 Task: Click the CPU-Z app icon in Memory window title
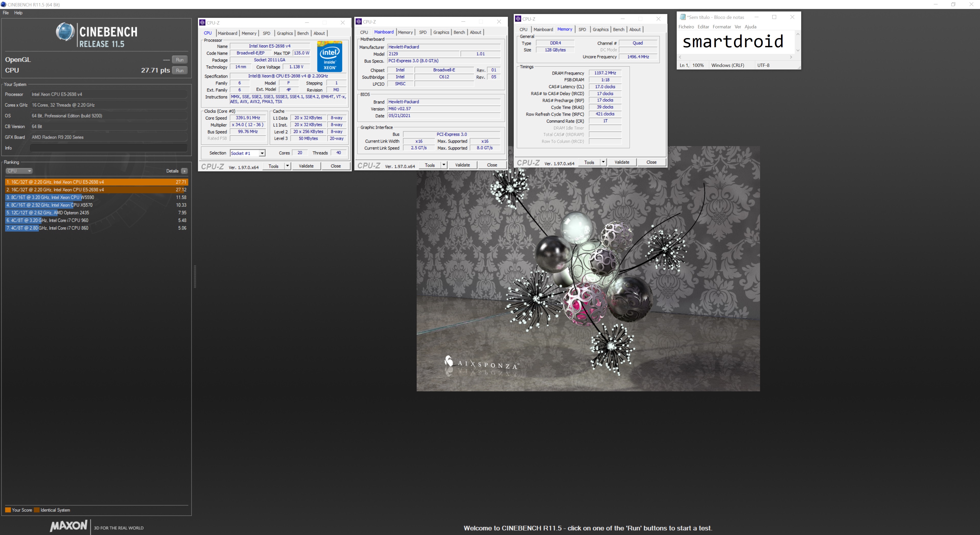coord(518,19)
